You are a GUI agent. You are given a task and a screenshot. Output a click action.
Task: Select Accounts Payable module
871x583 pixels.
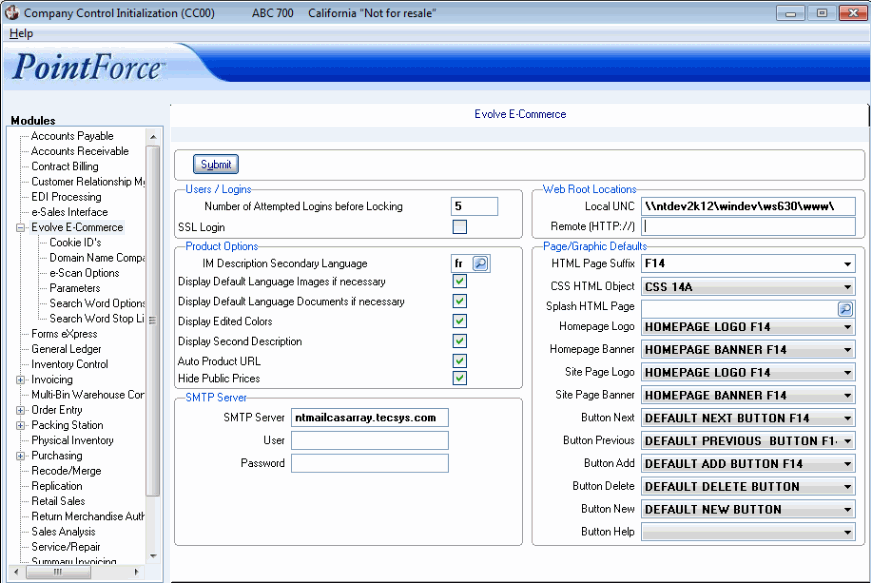click(72, 136)
